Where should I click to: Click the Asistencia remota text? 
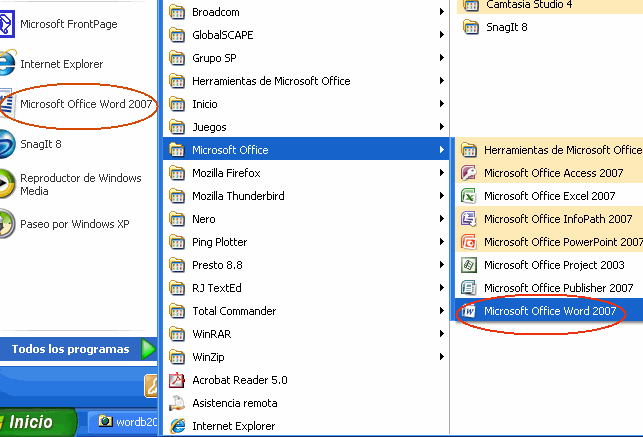click(x=235, y=403)
